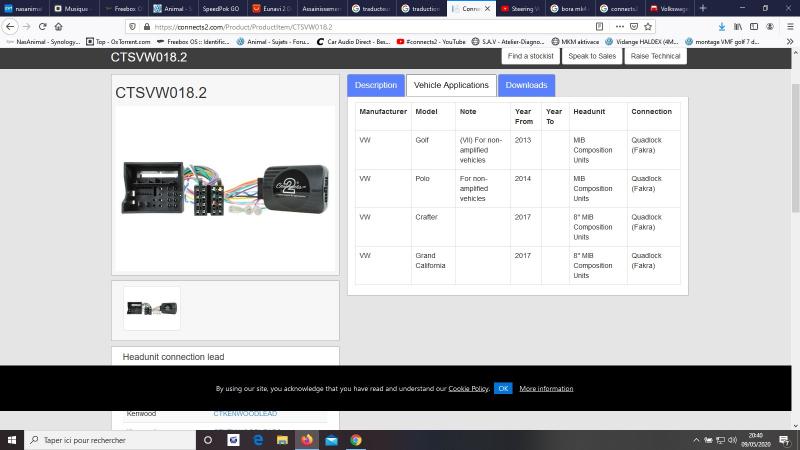Save page to Pocket icon

pyautogui.click(x=634, y=27)
